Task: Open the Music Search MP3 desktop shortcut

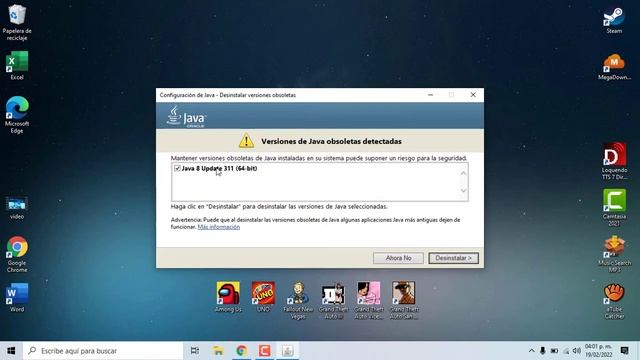Action: point(614,254)
